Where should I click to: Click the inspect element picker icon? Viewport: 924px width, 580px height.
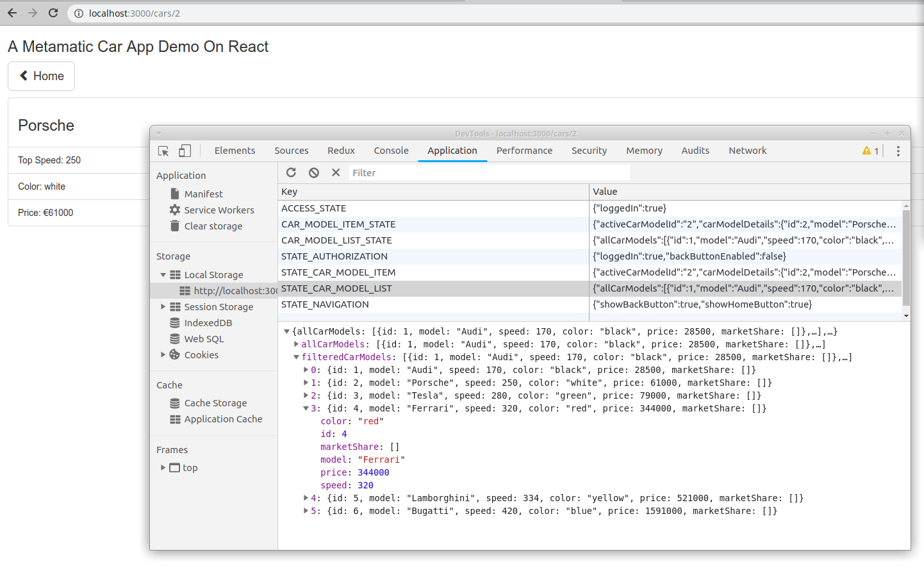163,151
